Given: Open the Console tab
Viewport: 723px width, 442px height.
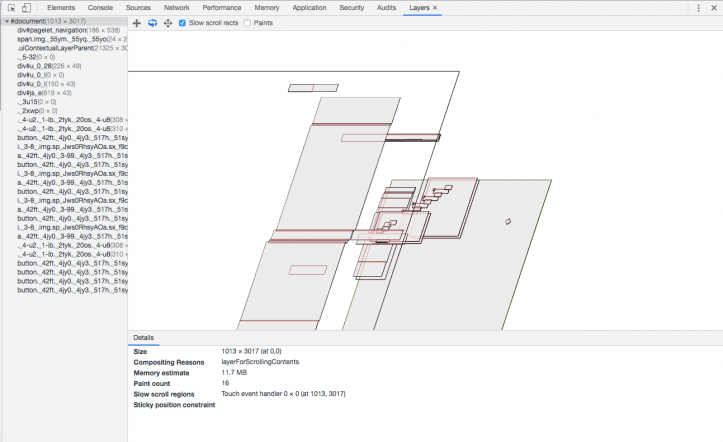Looking at the screenshot, I should [100, 7].
